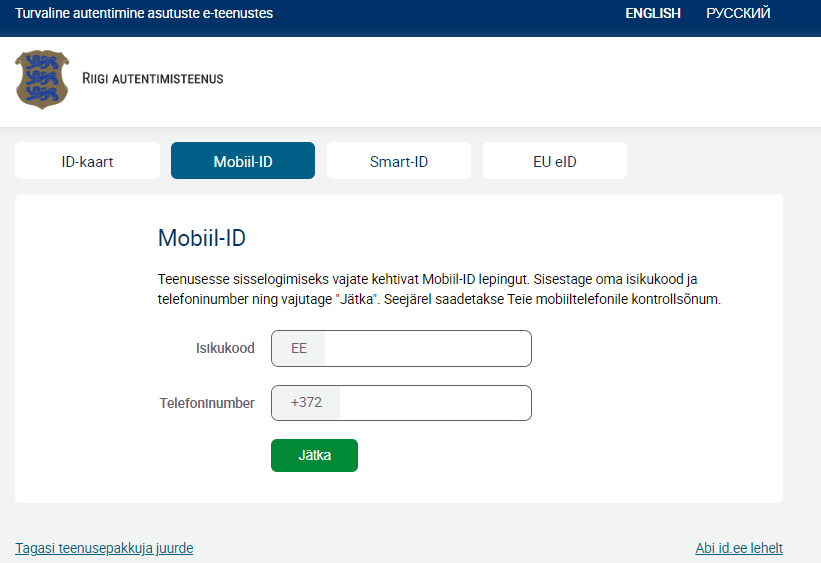This screenshot has width=821, height=563.
Task: Focus the Isikukood input field
Action: pos(427,349)
